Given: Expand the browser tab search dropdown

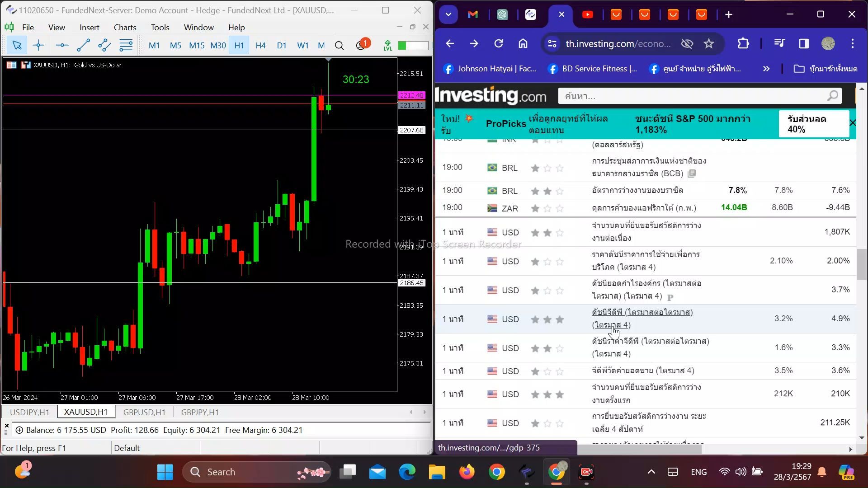Looking at the screenshot, I should tap(448, 14).
